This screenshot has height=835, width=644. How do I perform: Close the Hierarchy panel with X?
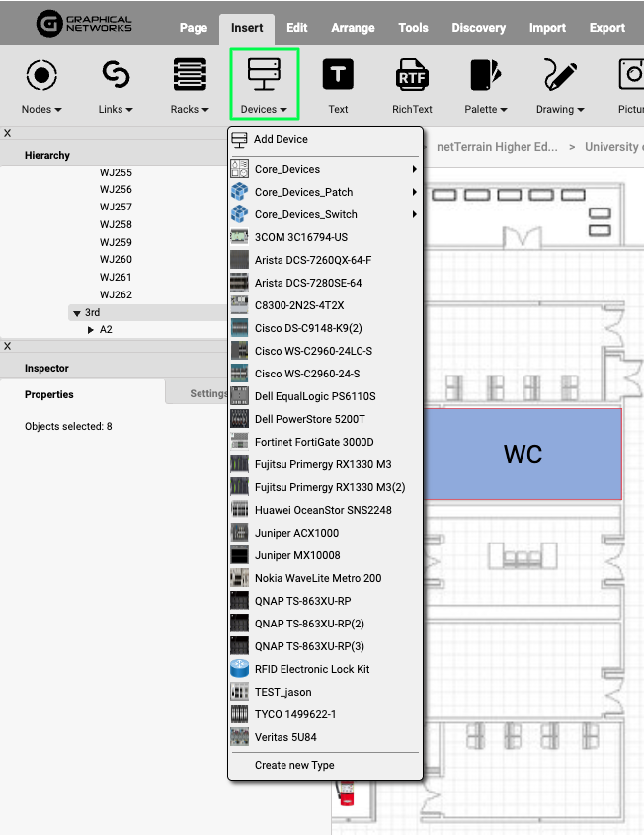coord(8,133)
